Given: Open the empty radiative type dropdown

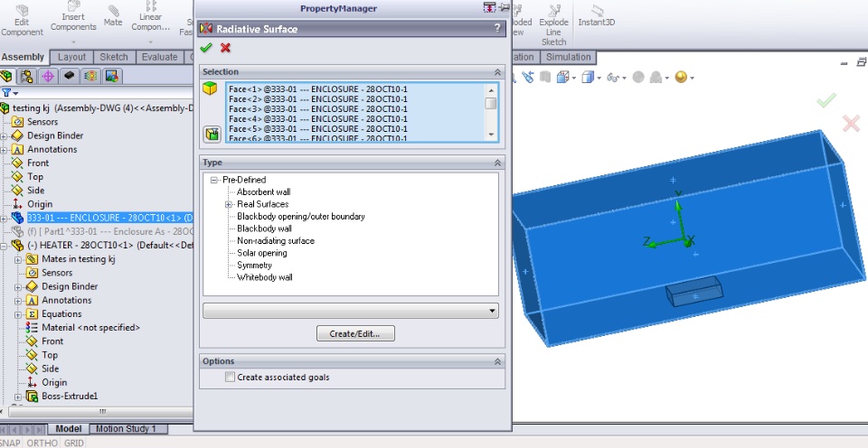Looking at the screenshot, I should [351, 311].
